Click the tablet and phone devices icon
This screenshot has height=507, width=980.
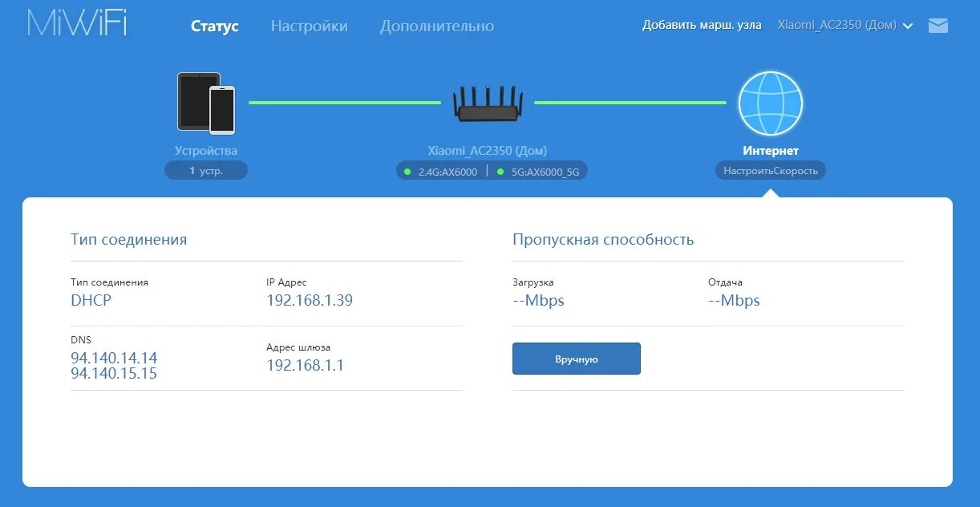coord(206,103)
